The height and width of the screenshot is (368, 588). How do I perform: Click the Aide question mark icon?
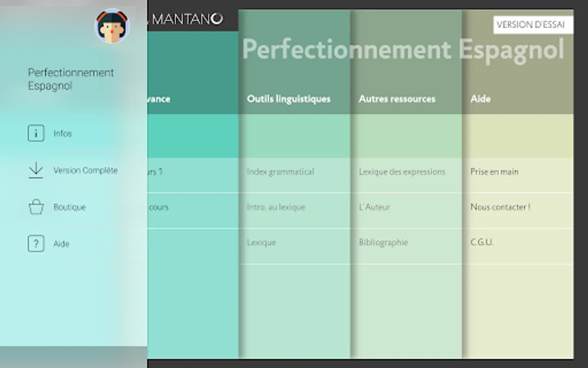point(36,244)
